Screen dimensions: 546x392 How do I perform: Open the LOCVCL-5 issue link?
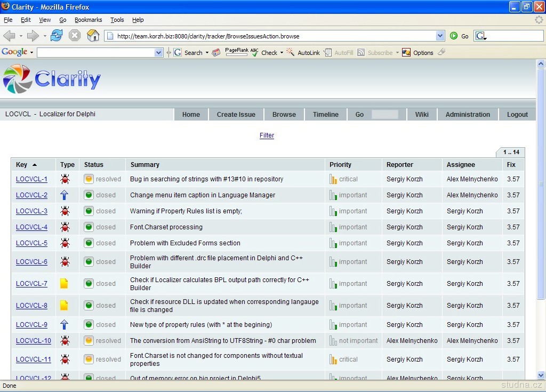pos(31,243)
